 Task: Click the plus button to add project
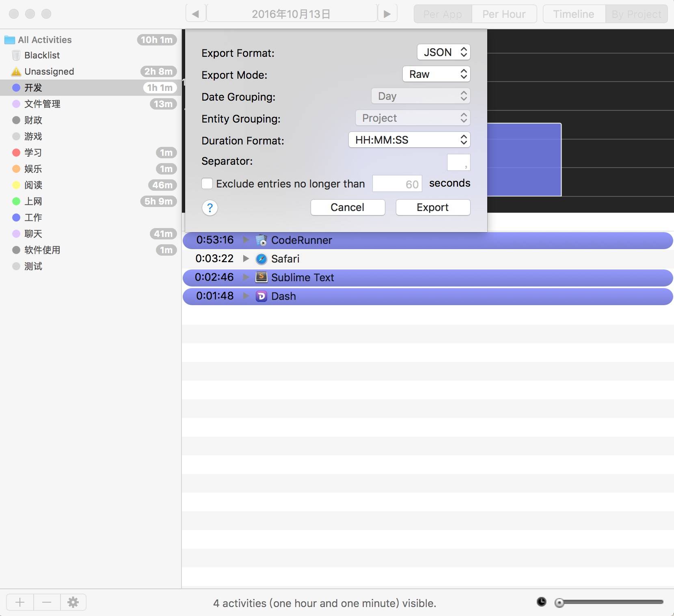click(x=20, y=602)
